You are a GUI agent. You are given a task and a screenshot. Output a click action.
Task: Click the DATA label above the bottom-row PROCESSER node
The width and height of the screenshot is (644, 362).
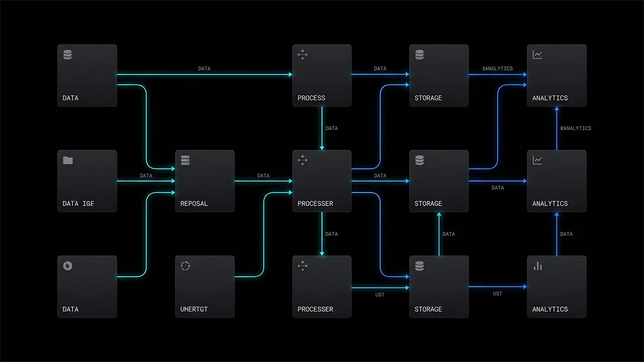(332, 234)
